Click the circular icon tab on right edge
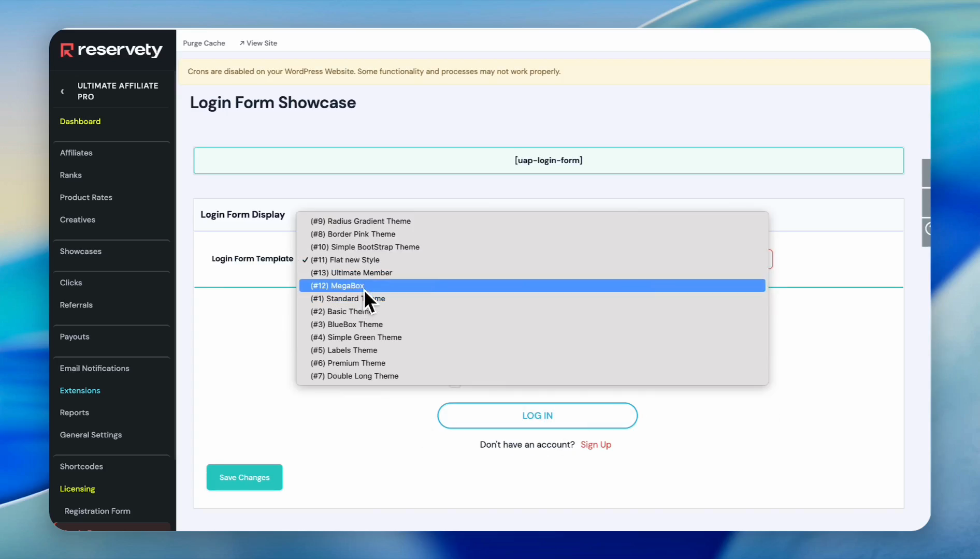The height and width of the screenshot is (559, 980). (927, 229)
